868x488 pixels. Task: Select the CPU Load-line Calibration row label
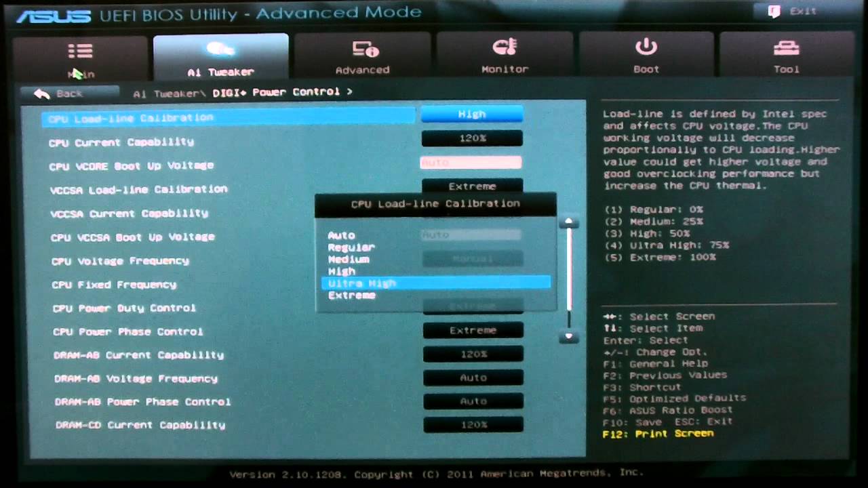click(131, 118)
